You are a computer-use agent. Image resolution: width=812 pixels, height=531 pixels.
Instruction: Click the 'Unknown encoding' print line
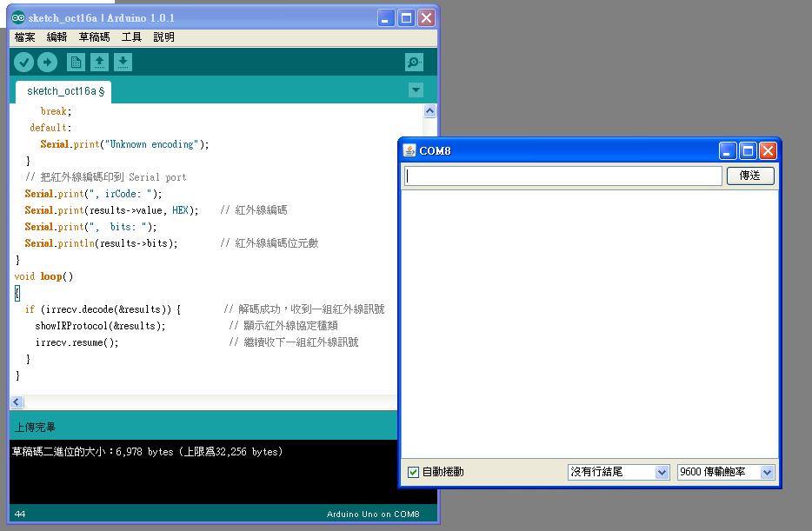[124, 144]
